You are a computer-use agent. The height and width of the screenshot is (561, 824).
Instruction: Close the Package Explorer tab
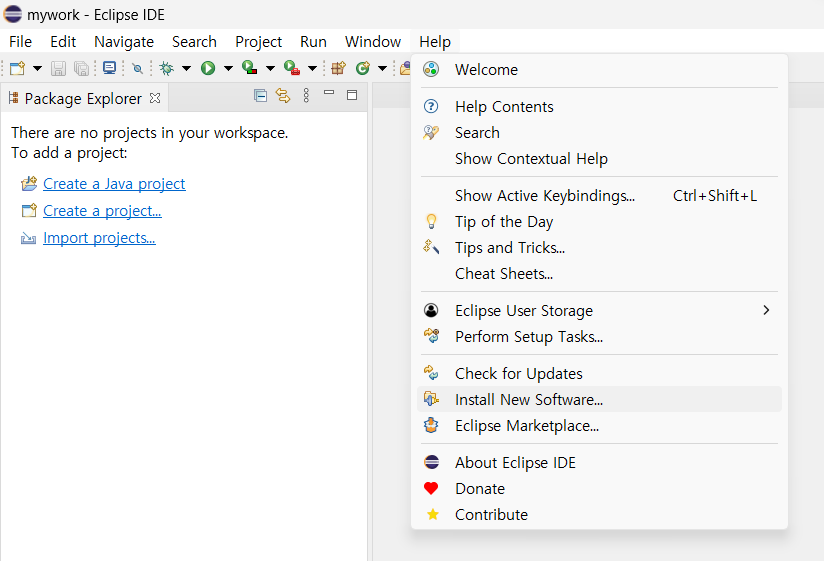(x=155, y=98)
